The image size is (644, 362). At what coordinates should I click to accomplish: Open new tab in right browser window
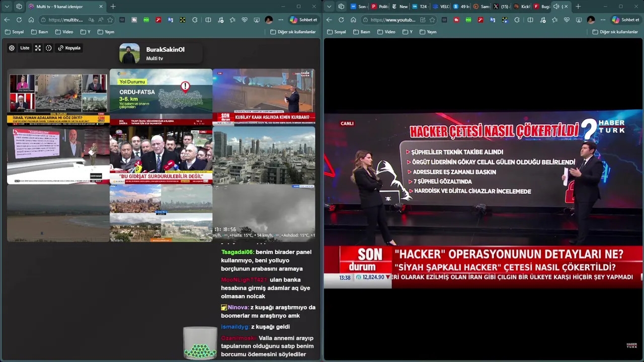(578, 7)
